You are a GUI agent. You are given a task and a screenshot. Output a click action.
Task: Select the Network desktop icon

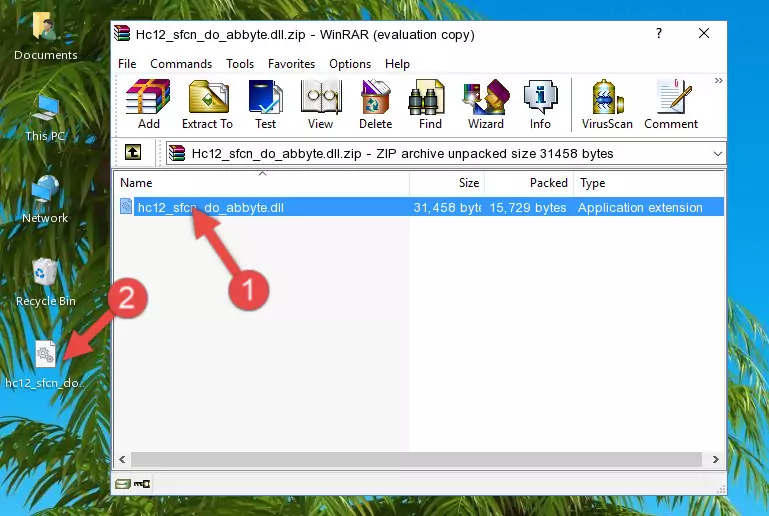tap(45, 200)
